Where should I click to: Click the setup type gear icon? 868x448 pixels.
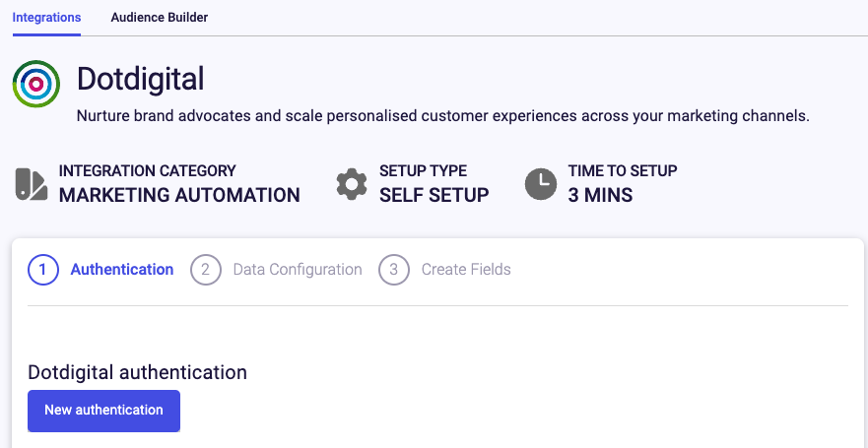(352, 184)
